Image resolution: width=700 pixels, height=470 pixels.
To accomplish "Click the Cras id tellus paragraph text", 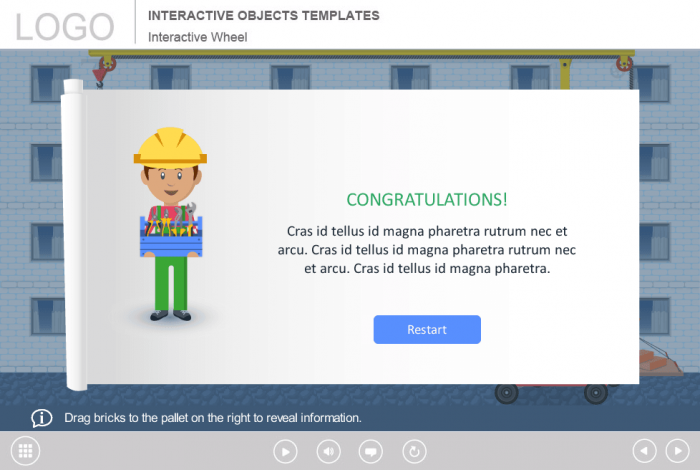I will tap(427, 249).
